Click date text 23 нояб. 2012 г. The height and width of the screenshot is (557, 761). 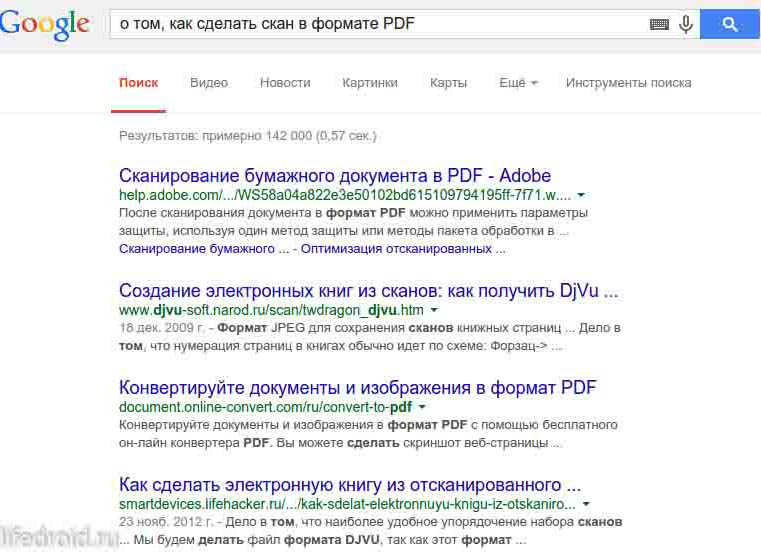pyautogui.click(x=165, y=522)
